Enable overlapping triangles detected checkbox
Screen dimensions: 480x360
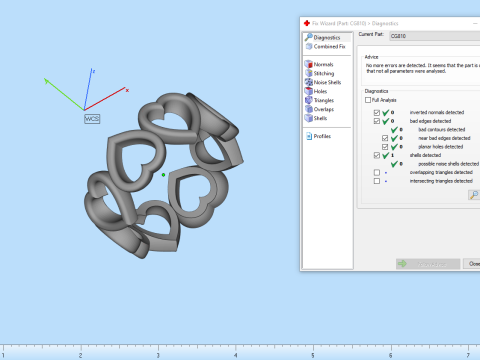[377, 172]
